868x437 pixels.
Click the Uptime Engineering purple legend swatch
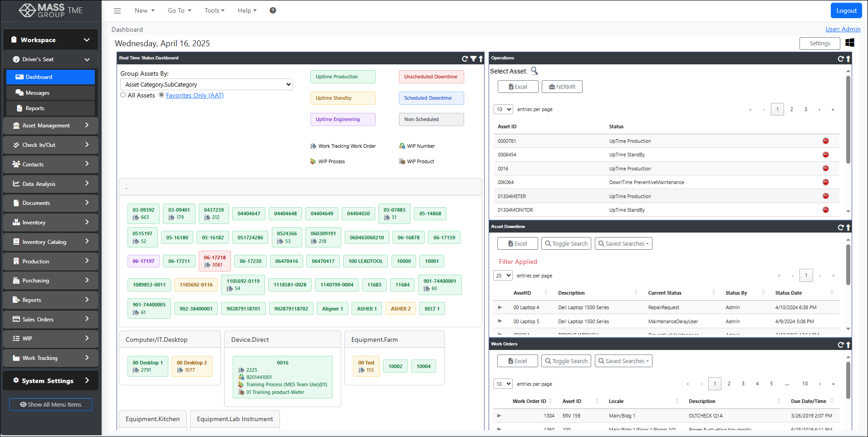coord(343,119)
